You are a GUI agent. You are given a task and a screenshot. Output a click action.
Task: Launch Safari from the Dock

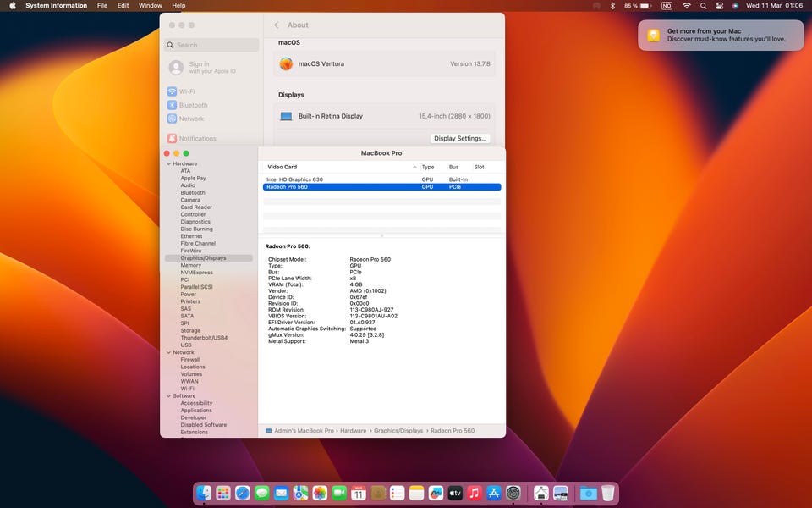[243, 493]
